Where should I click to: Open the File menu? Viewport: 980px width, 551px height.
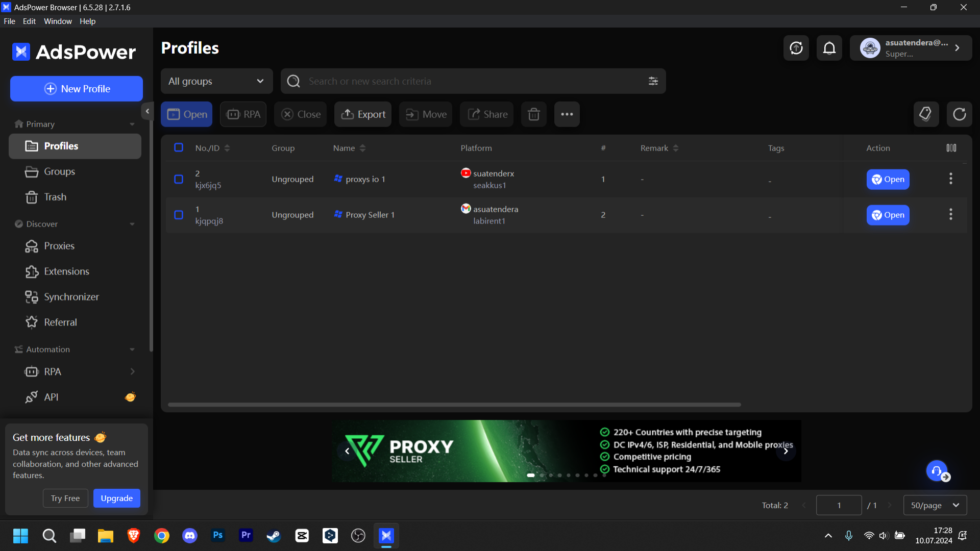click(x=9, y=21)
